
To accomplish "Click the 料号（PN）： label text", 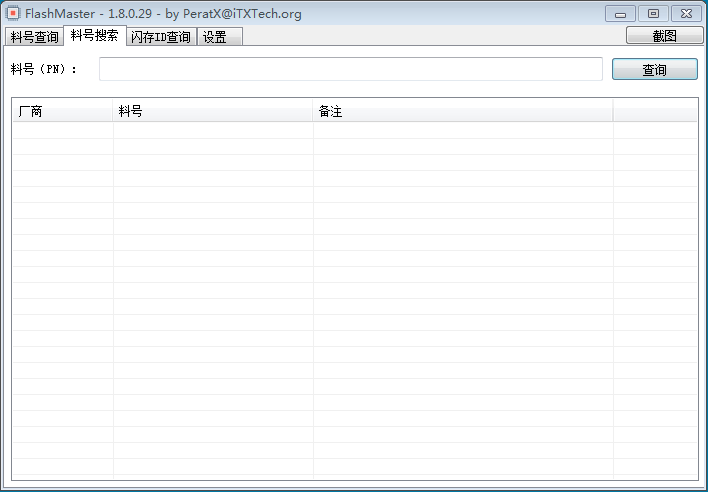I will pyautogui.click(x=44, y=69).
